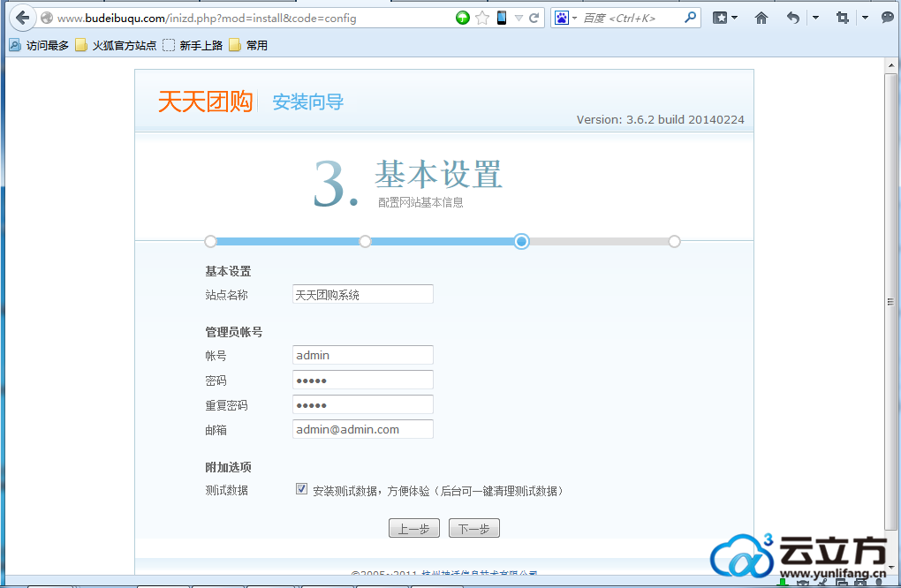The width and height of the screenshot is (901, 588).
Task: Bookmark this page with the star icon
Action: tap(482, 18)
